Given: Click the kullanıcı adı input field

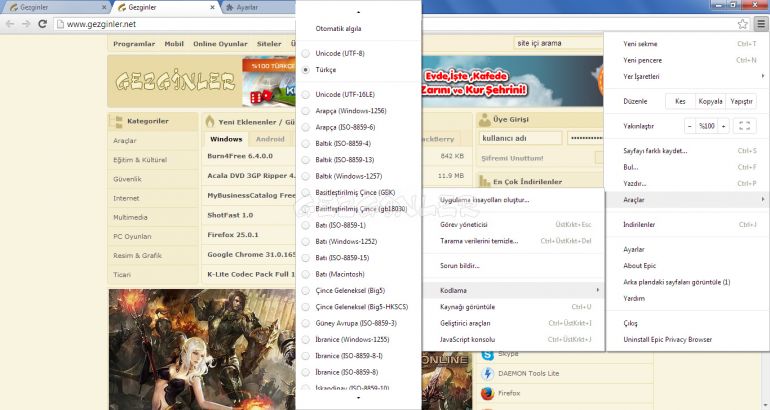Looking at the screenshot, I should click(x=520, y=138).
